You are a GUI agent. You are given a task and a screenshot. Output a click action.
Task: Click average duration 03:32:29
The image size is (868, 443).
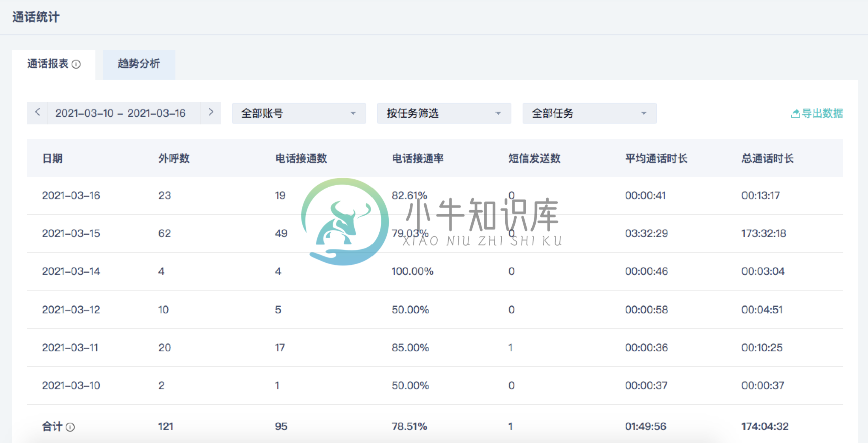coord(647,234)
